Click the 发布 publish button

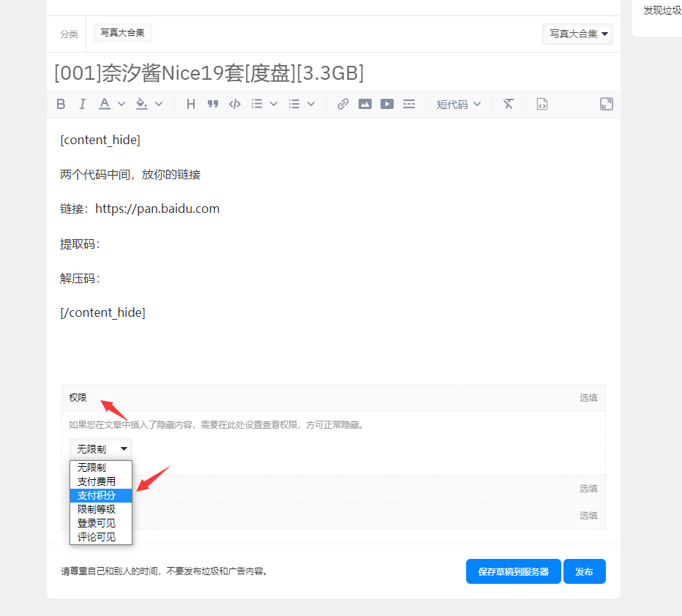(x=584, y=571)
